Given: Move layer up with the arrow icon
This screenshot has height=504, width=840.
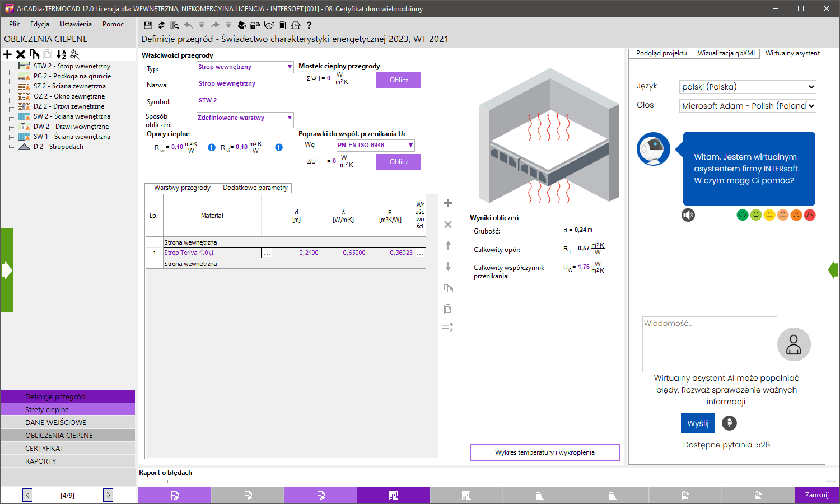Looking at the screenshot, I should [x=447, y=245].
